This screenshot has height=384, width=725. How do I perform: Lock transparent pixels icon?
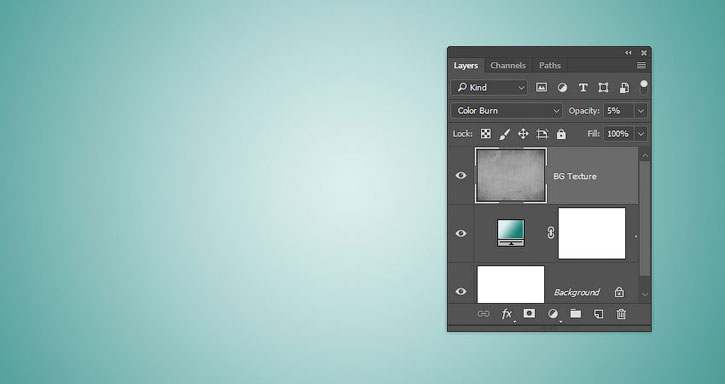pos(485,134)
